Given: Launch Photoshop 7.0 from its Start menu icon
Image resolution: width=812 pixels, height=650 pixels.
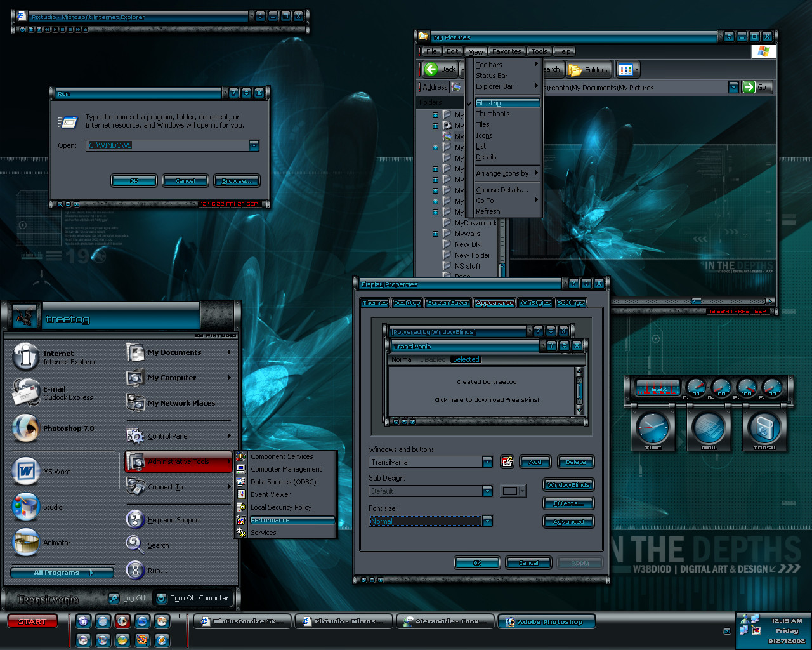Looking at the screenshot, I should pos(25,428).
